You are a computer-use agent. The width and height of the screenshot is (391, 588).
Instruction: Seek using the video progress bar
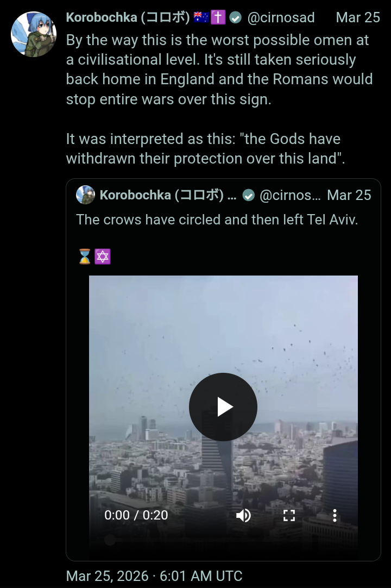[x=223, y=540]
